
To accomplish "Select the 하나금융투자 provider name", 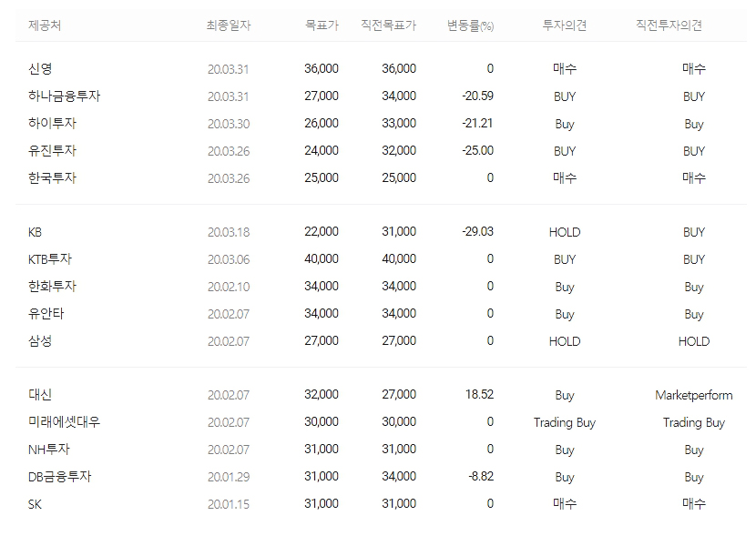I will point(64,96).
